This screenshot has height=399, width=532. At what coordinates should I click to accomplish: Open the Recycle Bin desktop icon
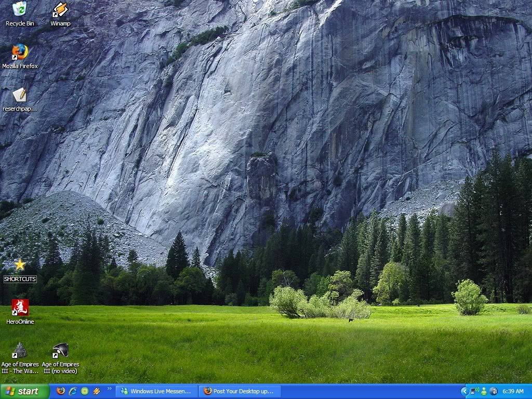point(20,14)
